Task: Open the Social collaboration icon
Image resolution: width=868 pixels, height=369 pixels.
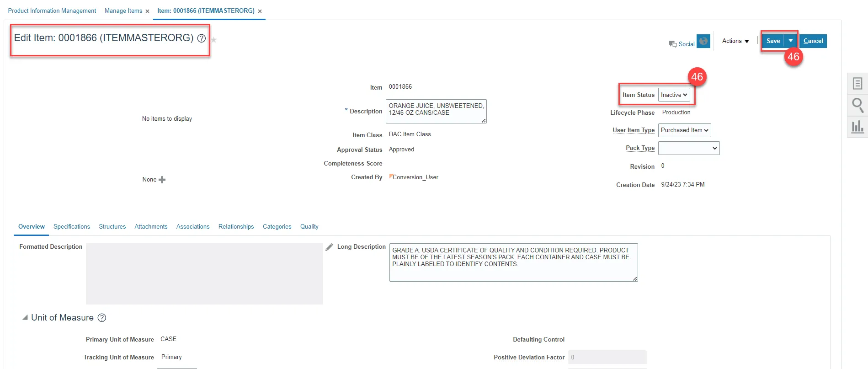Action: 673,44
